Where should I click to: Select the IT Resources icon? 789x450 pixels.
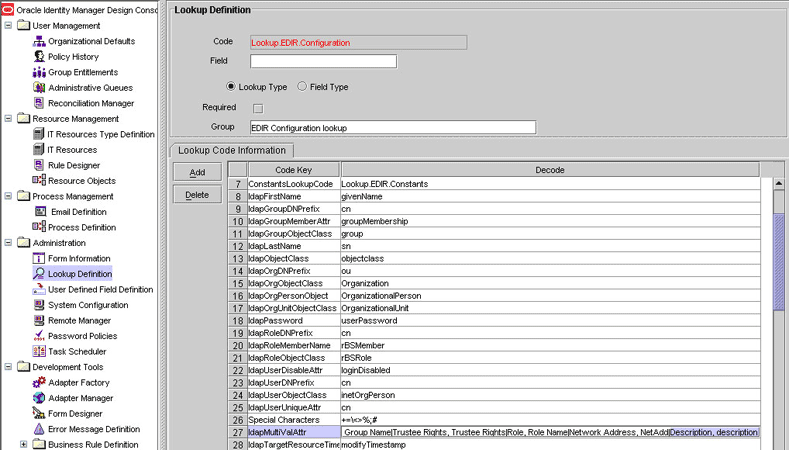coord(39,149)
